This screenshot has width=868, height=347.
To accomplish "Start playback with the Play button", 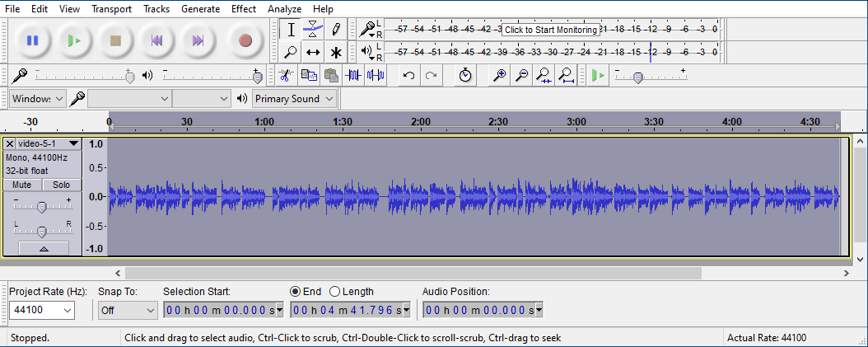I will pyautogui.click(x=74, y=40).
